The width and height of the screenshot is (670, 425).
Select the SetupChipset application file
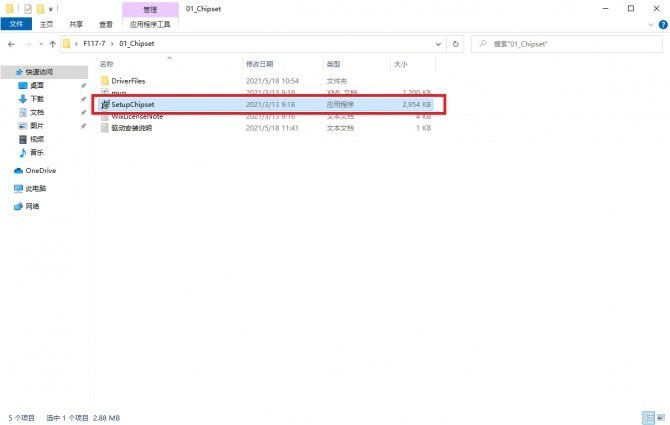click(267, 104)
